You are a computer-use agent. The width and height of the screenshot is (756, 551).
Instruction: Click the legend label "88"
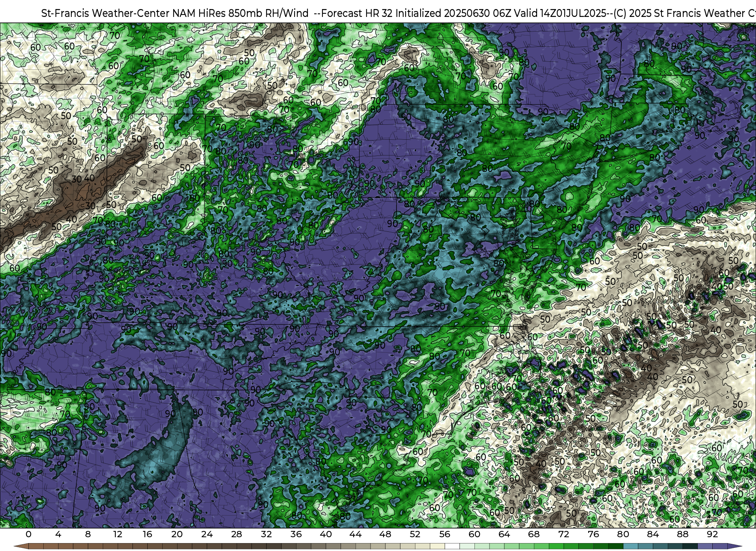coord(682,534)
